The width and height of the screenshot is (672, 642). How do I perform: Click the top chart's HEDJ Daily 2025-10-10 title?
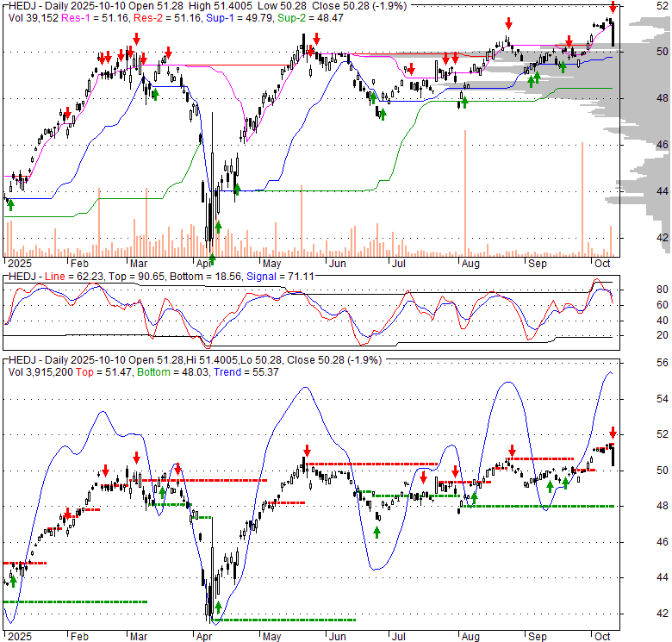click(208, 6)
